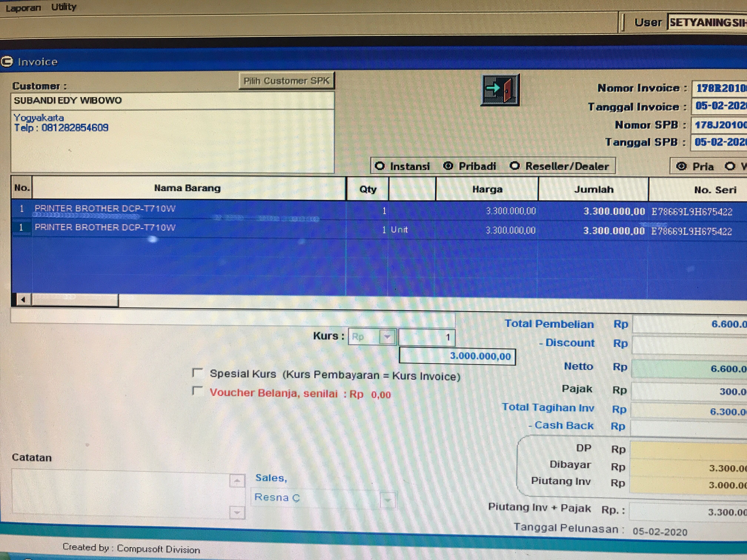Image resolution: width=747 pixels, height=560 pixels.
Task: Open the Kurs currency dropdown
Action: tap(387, 336)
